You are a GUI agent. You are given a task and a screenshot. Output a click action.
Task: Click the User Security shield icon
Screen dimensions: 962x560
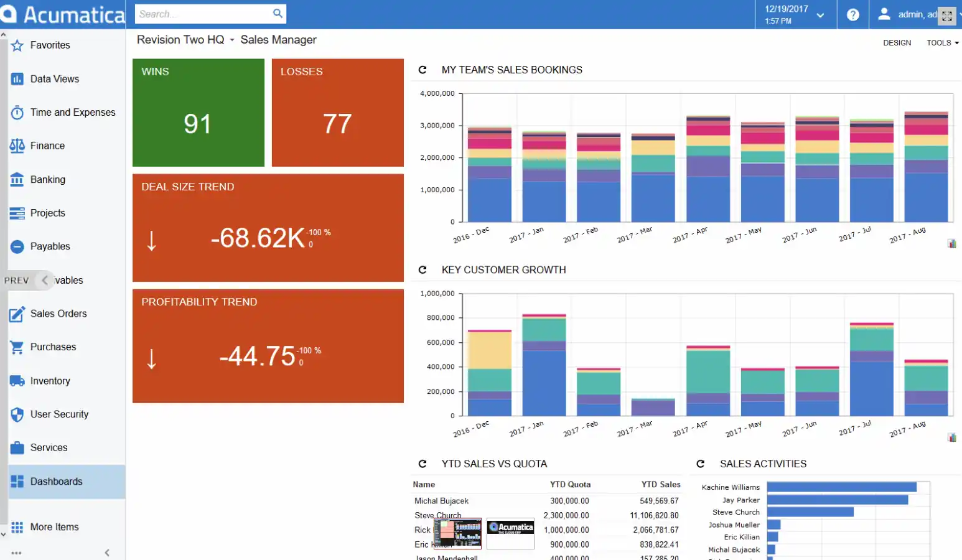[x=17, y=414]
